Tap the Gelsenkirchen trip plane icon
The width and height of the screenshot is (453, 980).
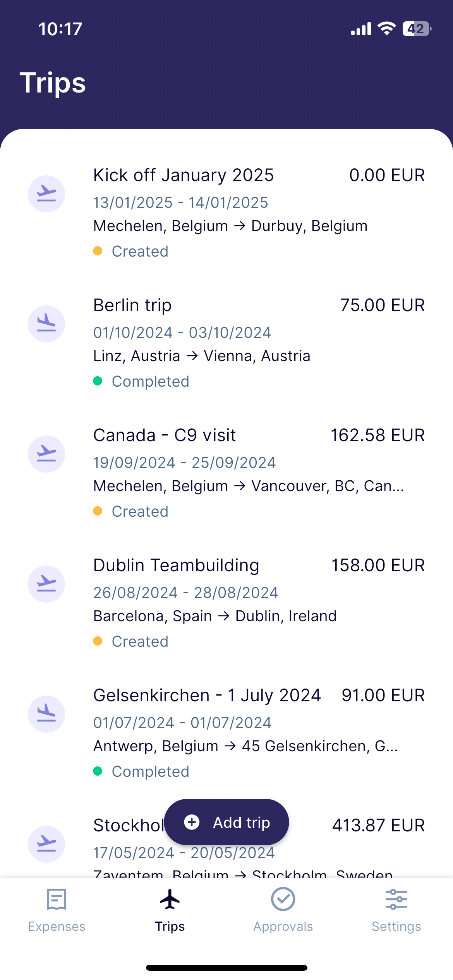tap(46, 714)
